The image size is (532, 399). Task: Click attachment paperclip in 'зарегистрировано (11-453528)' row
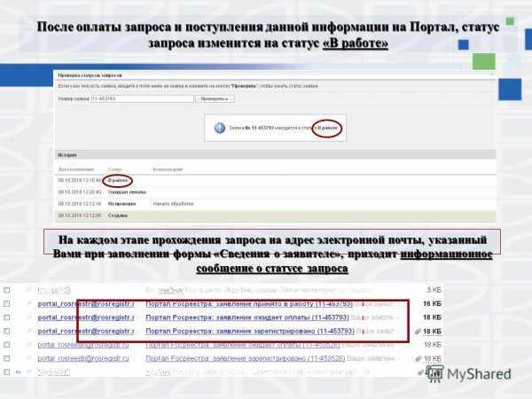point(418,358)
